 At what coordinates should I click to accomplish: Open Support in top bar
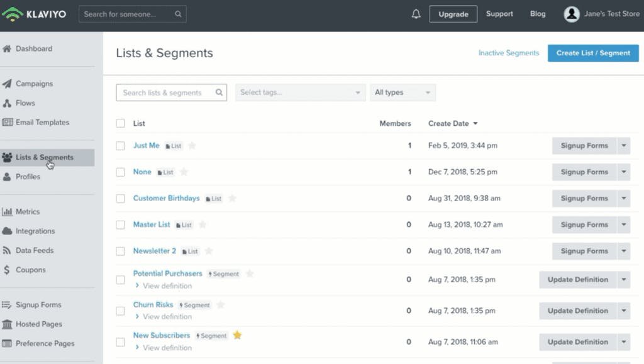499,14
